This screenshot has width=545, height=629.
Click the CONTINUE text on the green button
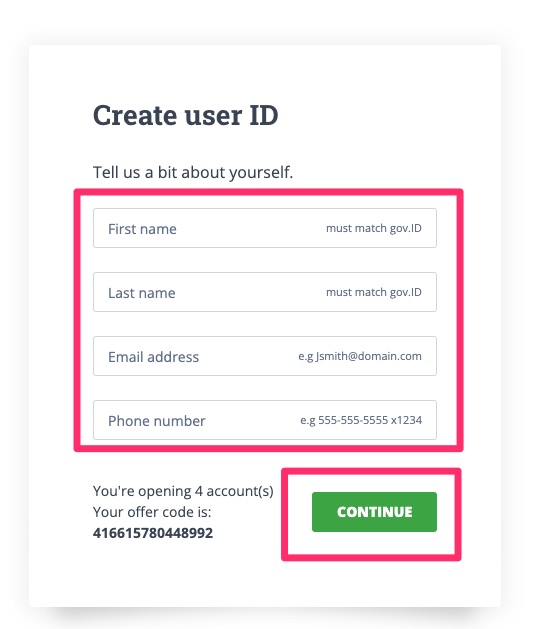(x=375, y=512)
